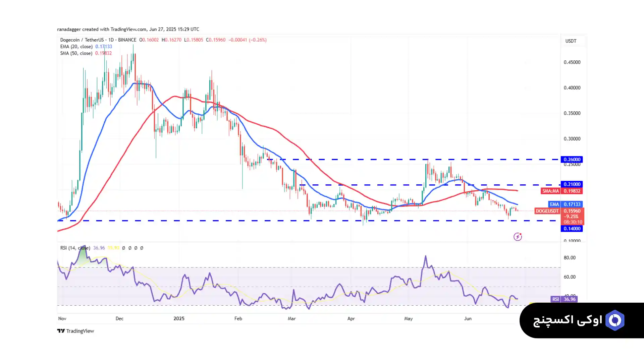
Task: Click the purple lightning bolt icon
Action: 518,237
